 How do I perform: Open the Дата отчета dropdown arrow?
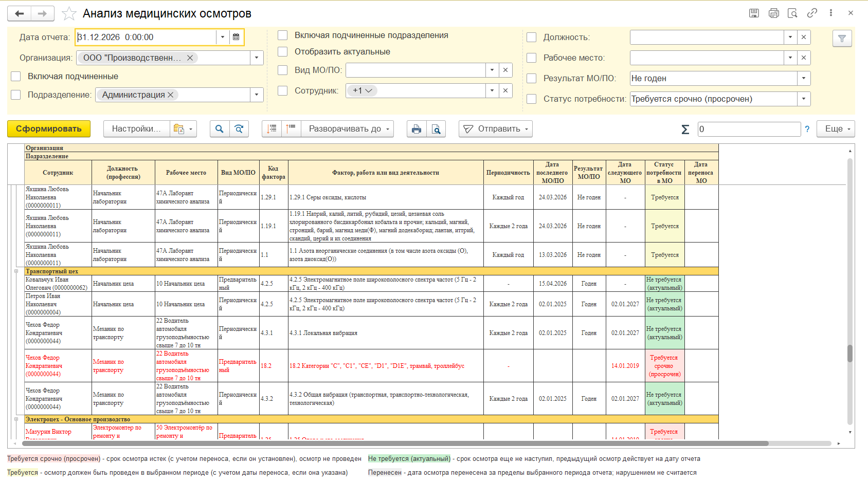click(223, 37)
